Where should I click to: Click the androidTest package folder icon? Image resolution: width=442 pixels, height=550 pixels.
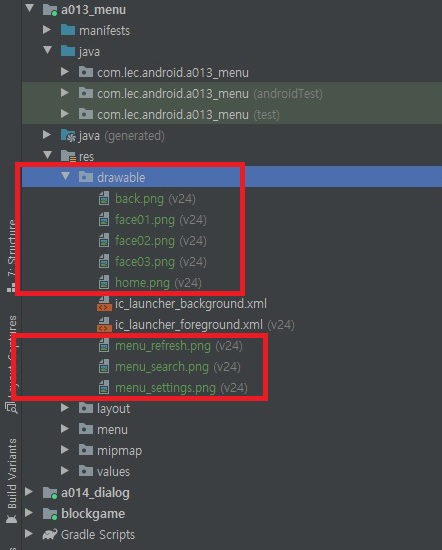pos(86,93)
